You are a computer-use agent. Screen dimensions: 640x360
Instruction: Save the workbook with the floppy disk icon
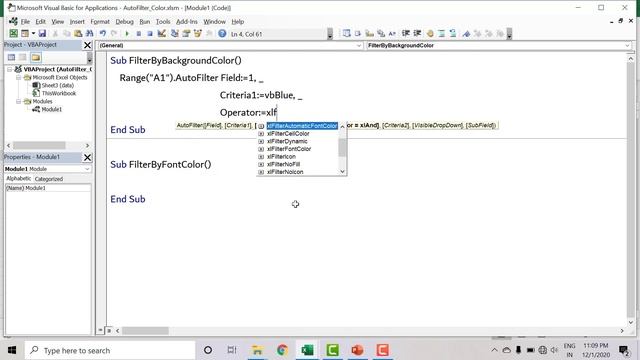coord(42,34)
